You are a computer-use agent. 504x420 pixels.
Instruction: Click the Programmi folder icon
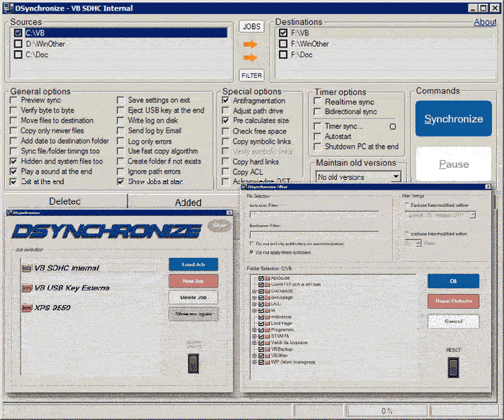coord(268,329)
